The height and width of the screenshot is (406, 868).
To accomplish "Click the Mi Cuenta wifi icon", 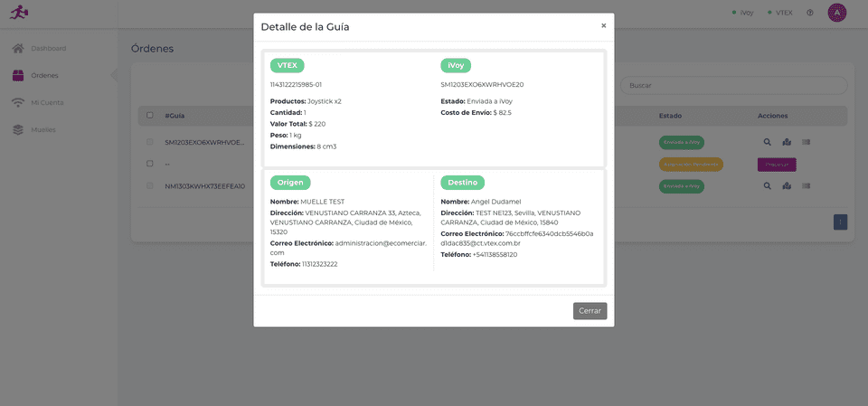I will click(x=18, y=102).
